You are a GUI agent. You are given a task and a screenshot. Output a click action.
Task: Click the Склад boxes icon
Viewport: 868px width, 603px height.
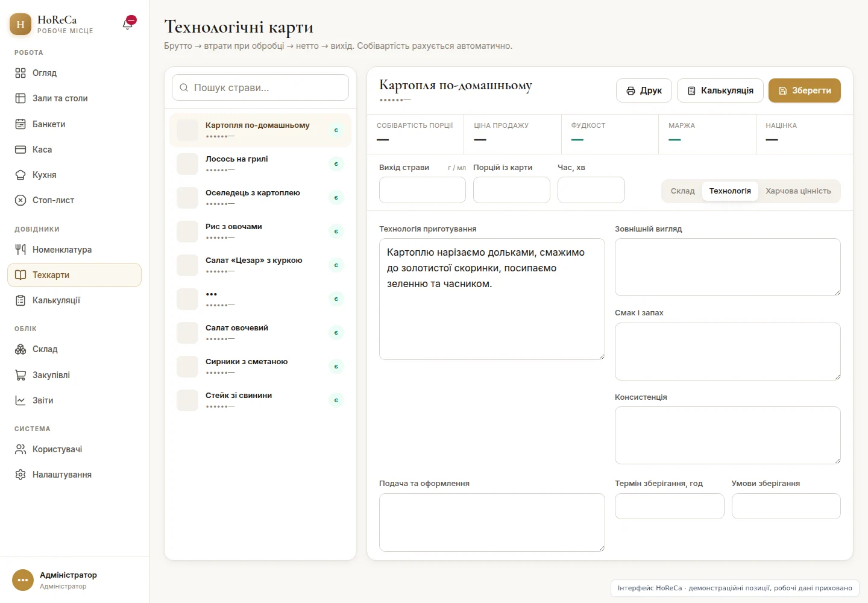[20, 349]
